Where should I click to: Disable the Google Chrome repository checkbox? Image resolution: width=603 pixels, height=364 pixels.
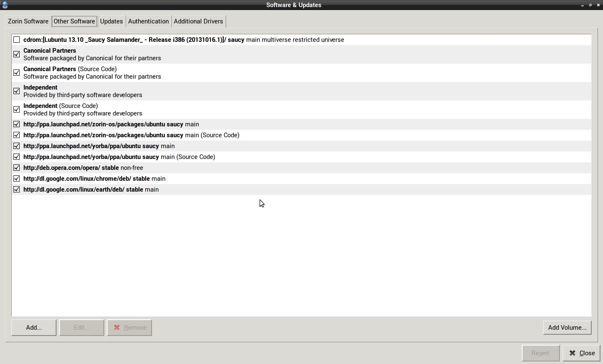[17, 179]
